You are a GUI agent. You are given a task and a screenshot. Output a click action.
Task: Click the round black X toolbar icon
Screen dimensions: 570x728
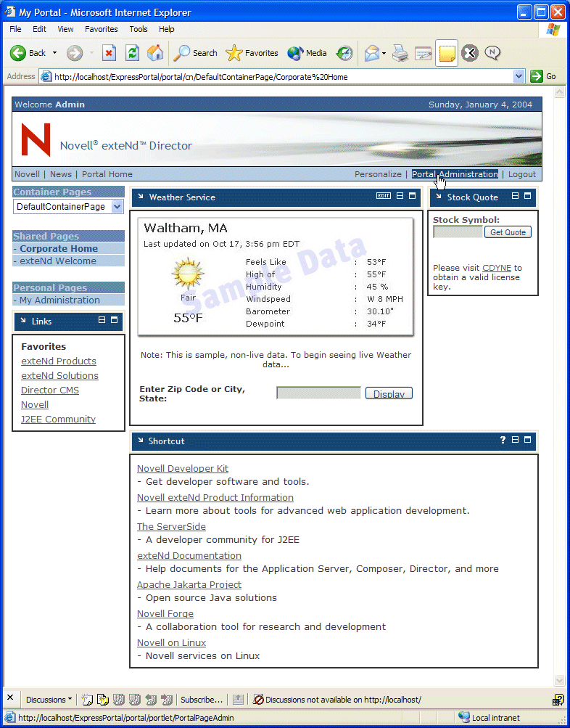point(470,53)
